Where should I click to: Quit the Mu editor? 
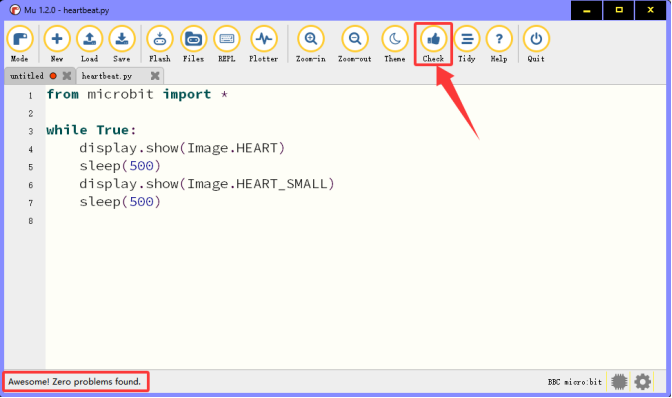536,44
